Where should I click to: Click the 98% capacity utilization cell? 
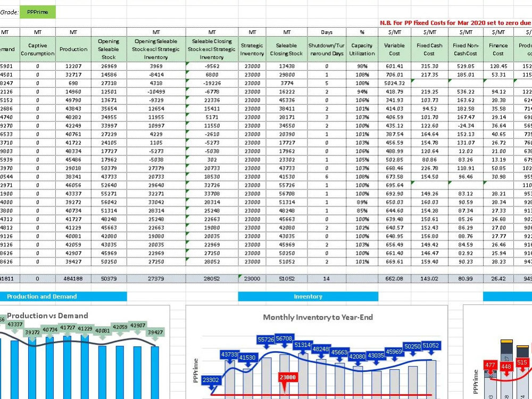point(361,66)
